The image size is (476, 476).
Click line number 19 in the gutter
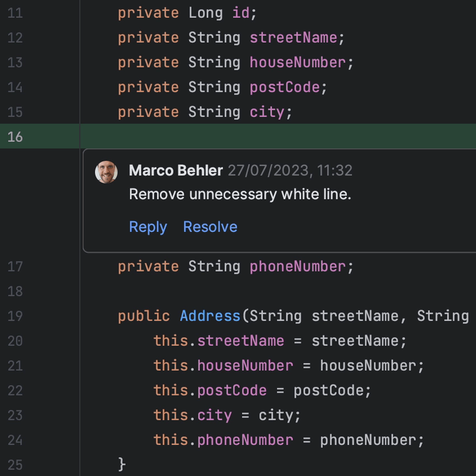click(15, 316)
